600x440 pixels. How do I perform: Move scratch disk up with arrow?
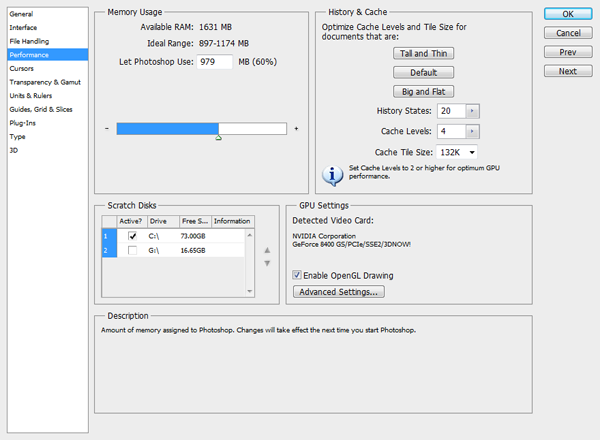pos(267,250)
